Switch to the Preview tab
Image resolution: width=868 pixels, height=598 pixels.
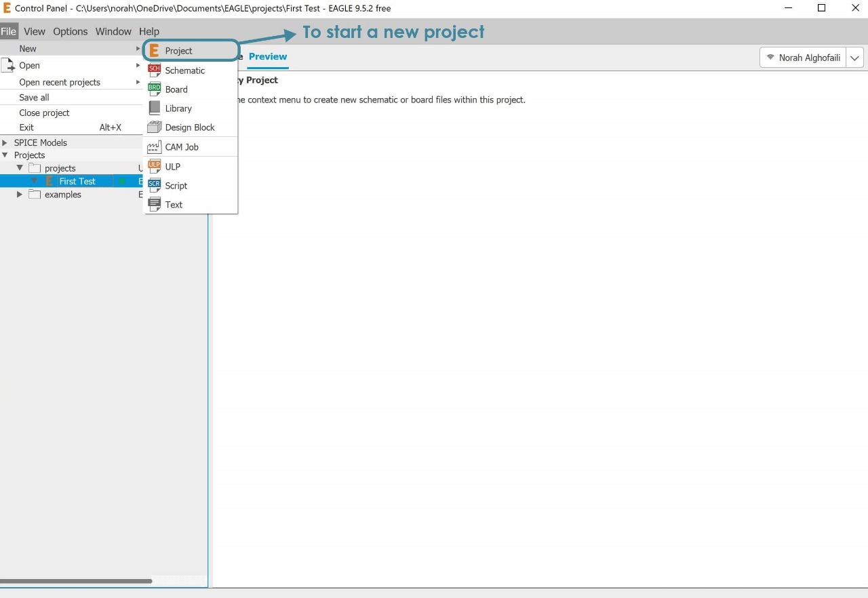tap(268, 57)
